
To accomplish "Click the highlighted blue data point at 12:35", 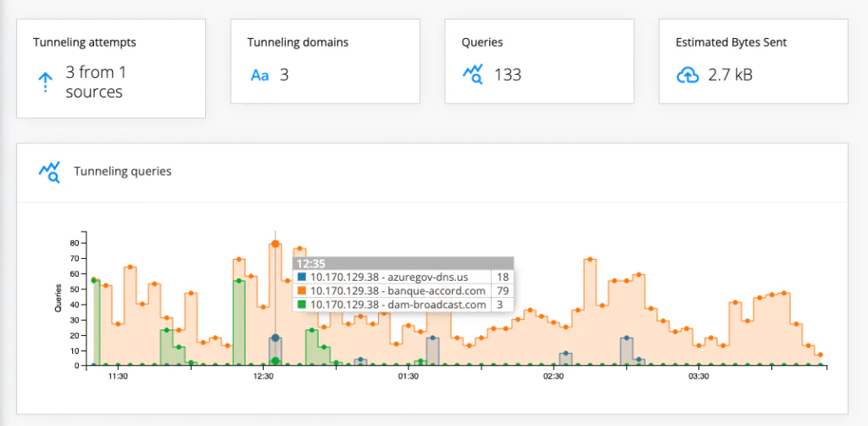I will pos(275,338).
